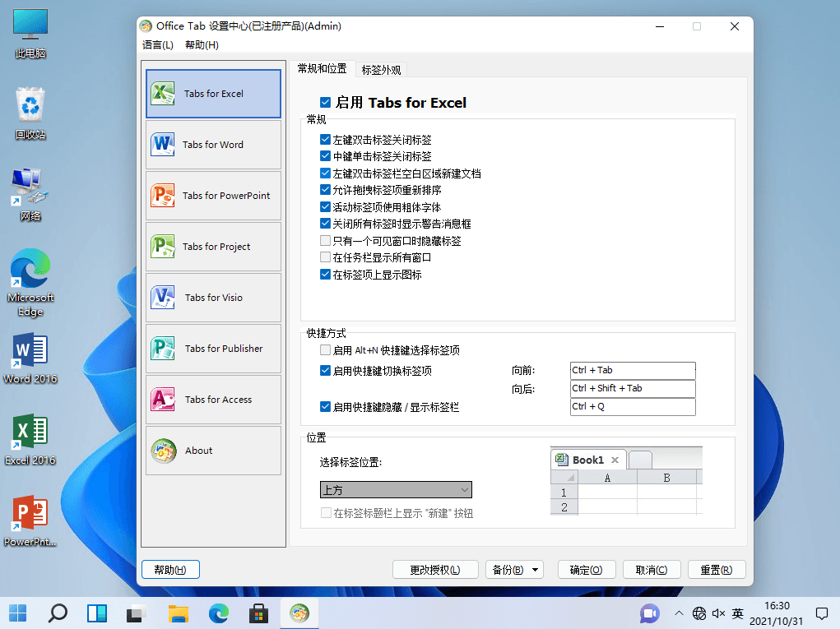This screenshot has width=840, height=629.
Task: Open 帮助(H) menu in menu bar
Action: [x=202, y=45]
